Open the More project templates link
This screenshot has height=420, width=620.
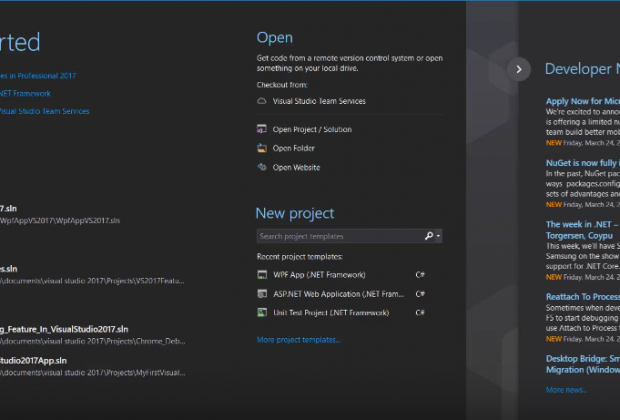(298, 340)
